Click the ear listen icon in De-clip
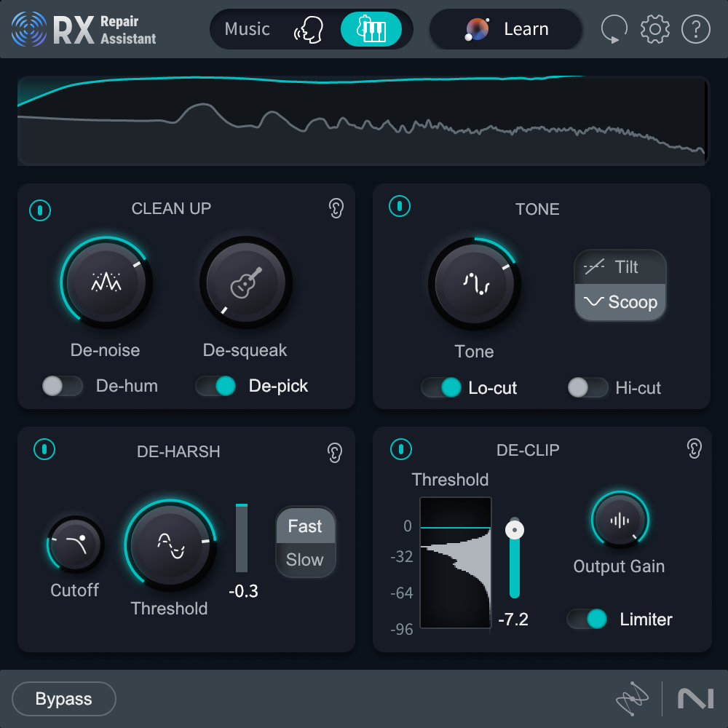This screenshot has height=728, width=728. (x=694, y=449)
